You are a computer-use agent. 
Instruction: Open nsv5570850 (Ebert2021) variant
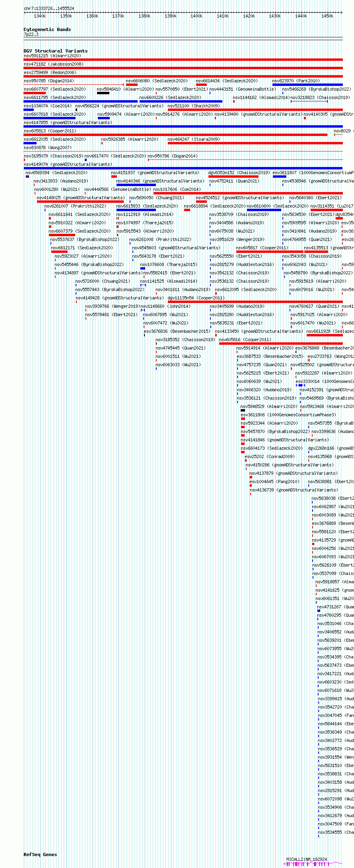click(156, 93)
